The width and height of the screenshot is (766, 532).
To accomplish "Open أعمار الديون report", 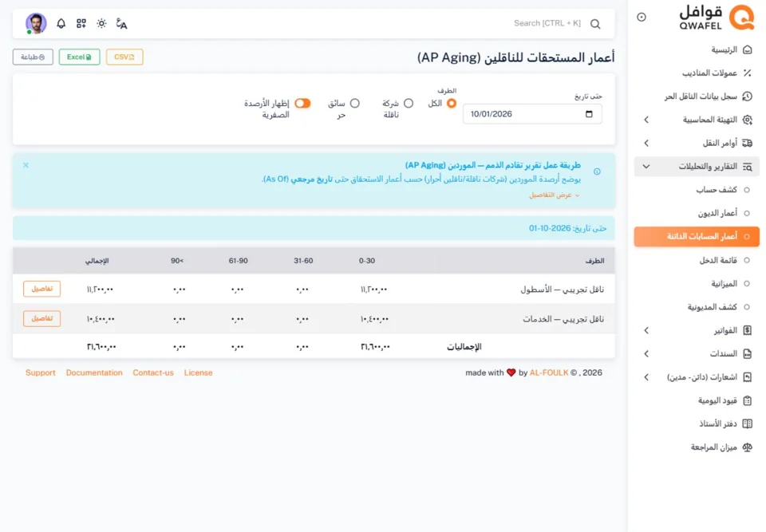I will tap(697, 214).
